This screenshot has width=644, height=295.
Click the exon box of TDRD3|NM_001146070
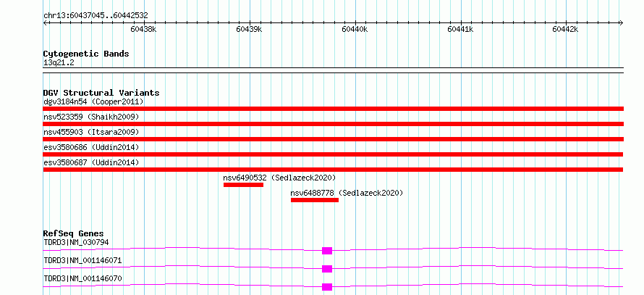[x=327, y=287]
